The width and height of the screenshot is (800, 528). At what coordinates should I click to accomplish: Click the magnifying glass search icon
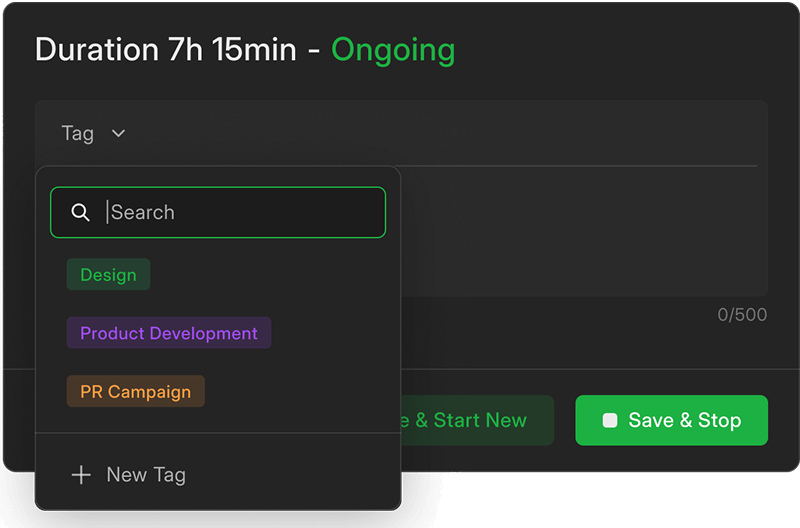(81, 213)
